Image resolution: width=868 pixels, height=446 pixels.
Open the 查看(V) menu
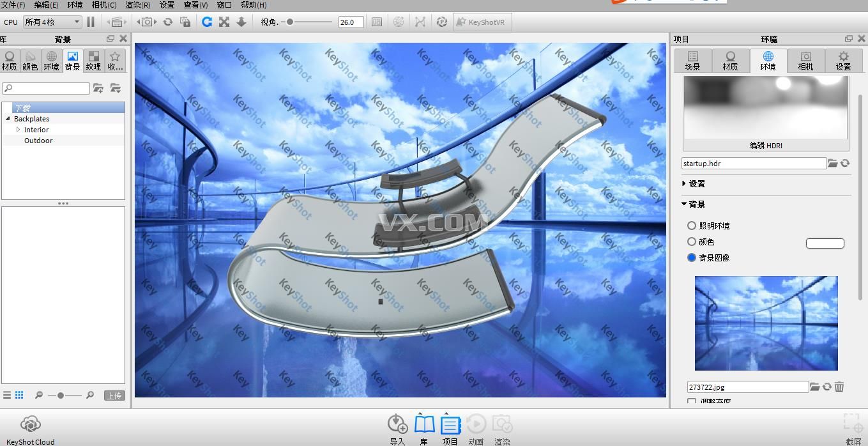point(195,4)
